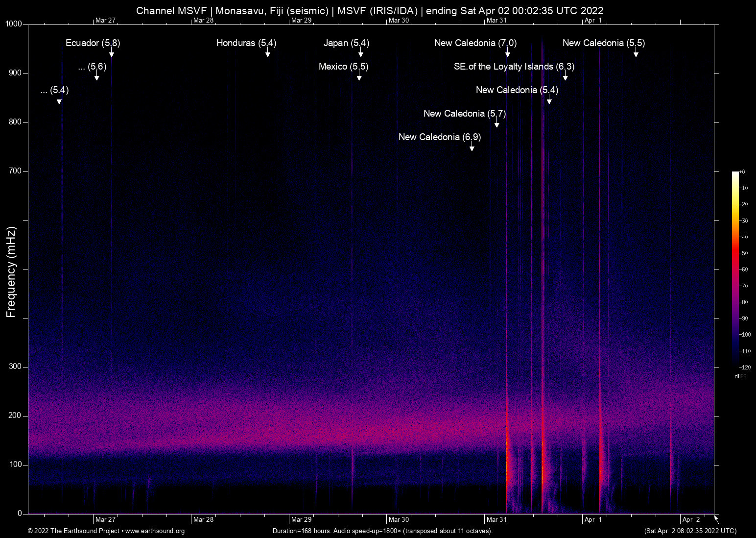Click the arrow marker under Ecuador (5.8)
756x538 pixels.
point(112,53)
